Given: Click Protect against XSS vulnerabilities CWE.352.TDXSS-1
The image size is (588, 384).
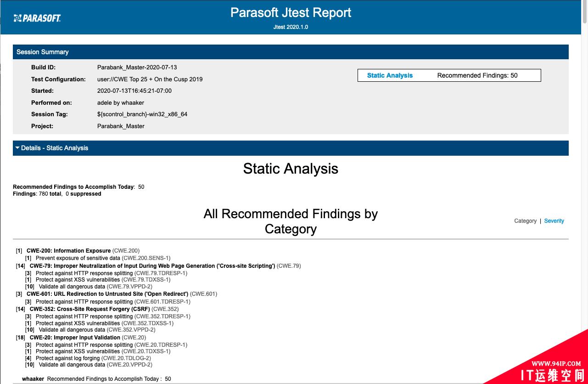Looking at the screenshot, I should coord(99,323).
